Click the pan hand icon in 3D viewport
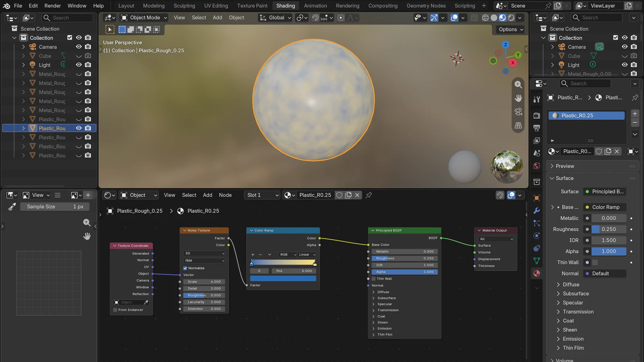The width and height of the screenshot is (644, 362). coord(518,98)
